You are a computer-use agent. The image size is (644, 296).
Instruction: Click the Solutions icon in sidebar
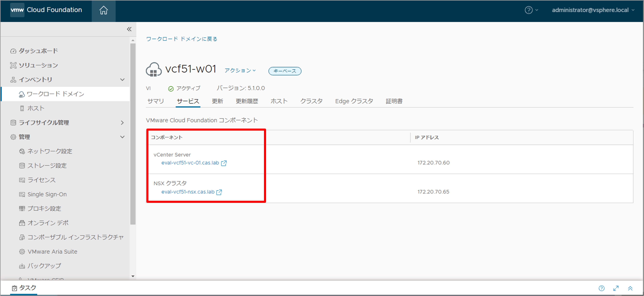pos(13,65)
